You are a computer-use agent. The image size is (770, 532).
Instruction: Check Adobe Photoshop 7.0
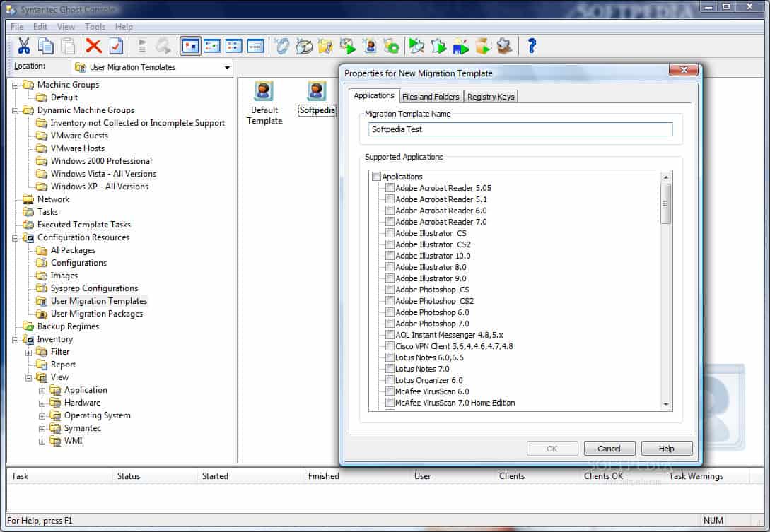pos(390,323)
